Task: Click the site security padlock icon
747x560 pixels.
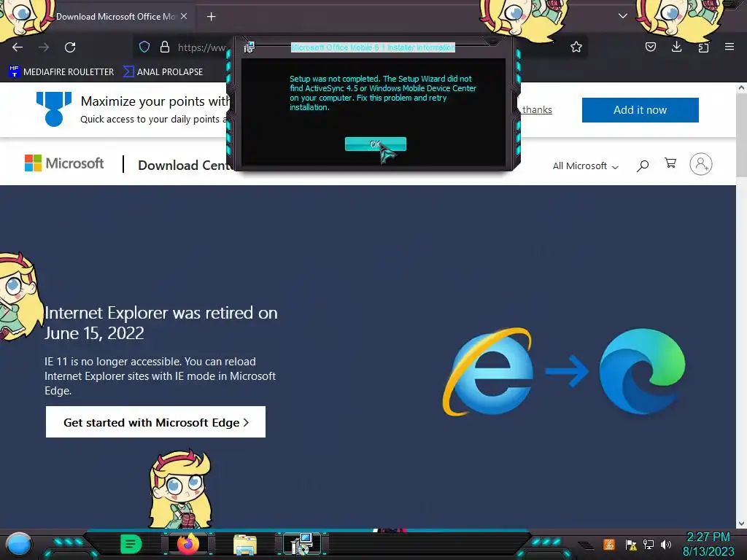Action: tap(165, 47)
